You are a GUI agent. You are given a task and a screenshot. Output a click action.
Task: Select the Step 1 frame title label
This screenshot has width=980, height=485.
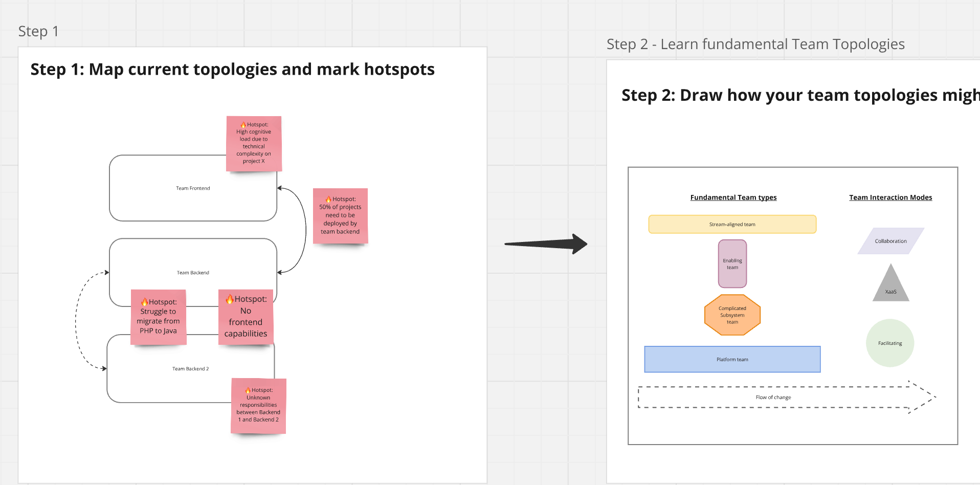38,31
